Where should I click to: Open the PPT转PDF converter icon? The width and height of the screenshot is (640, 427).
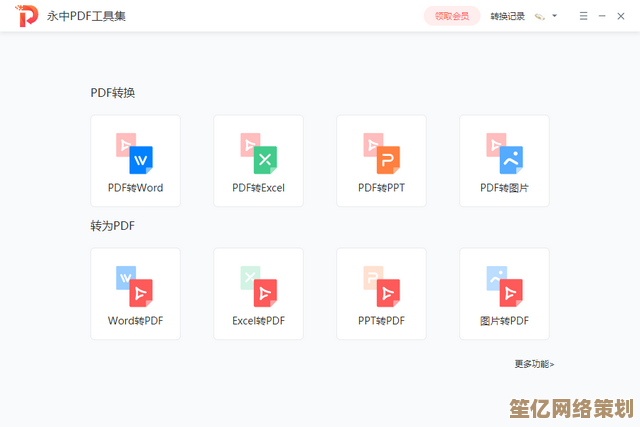coord(382,287)
